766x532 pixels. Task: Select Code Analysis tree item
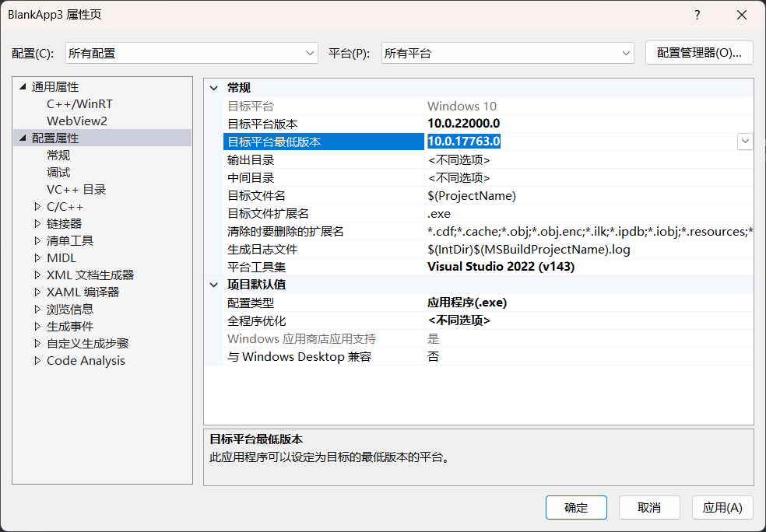(86, 361)
